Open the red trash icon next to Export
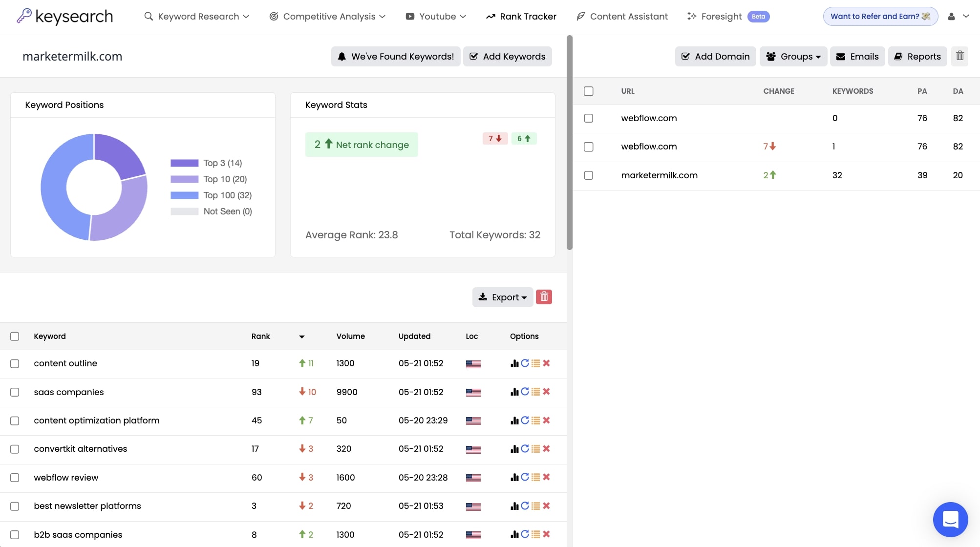Image resolution: width=980 pixels, height=547 pixels. [544, 296]
